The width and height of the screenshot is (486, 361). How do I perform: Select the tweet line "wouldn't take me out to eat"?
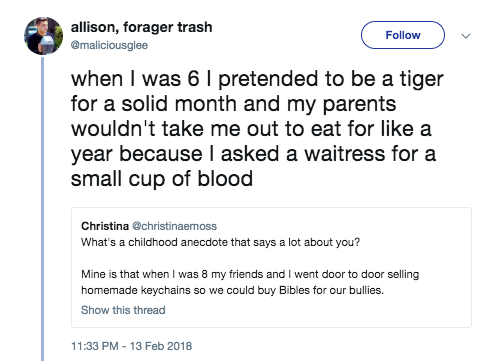click(251, 129)
